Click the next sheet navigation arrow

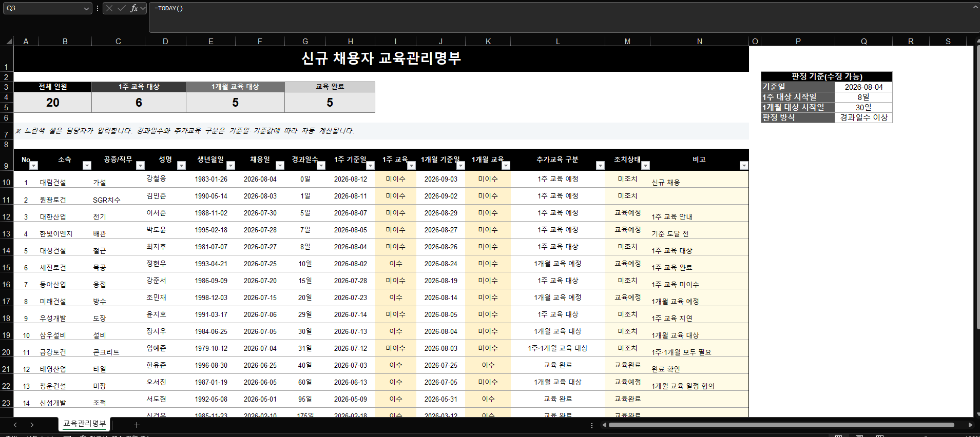click(x=32, y=425)
